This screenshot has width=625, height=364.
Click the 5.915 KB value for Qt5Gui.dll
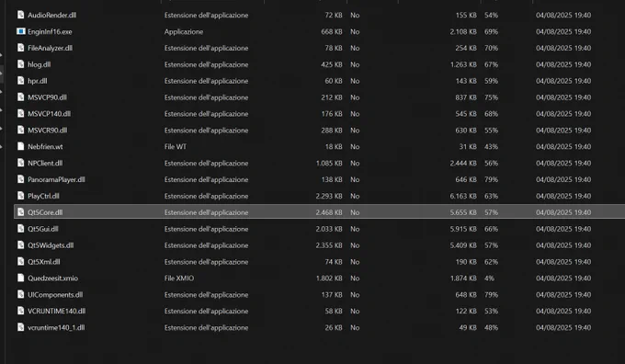click(x=463, y=229)
